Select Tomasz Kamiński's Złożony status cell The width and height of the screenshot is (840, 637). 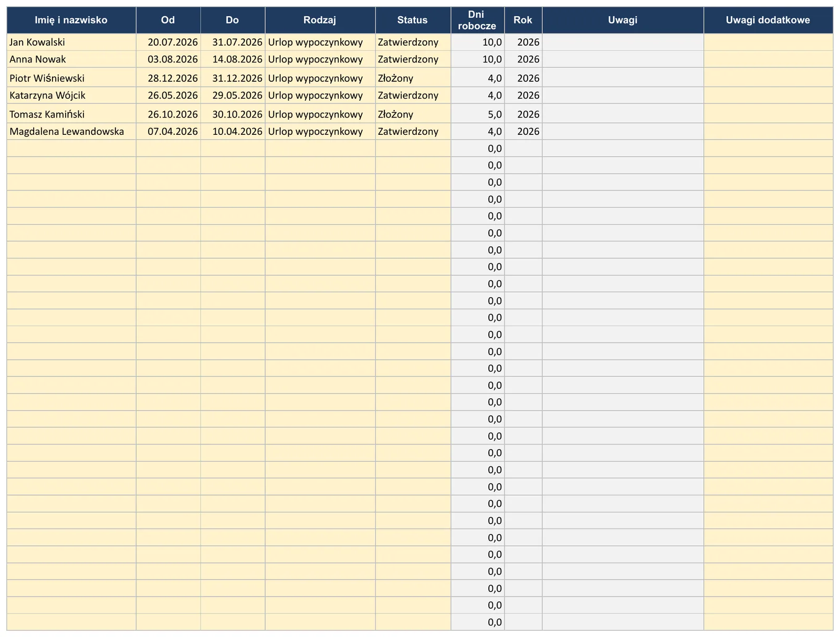point(413,114)
